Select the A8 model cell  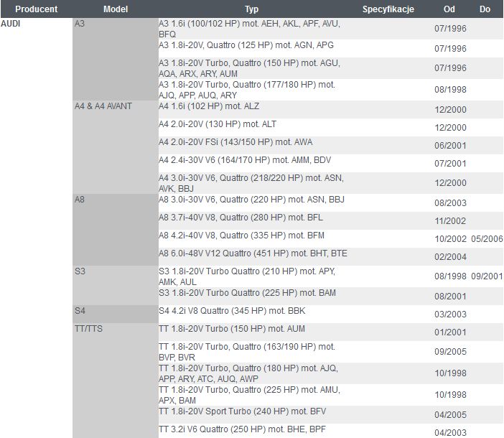click(x=116, y=230)
